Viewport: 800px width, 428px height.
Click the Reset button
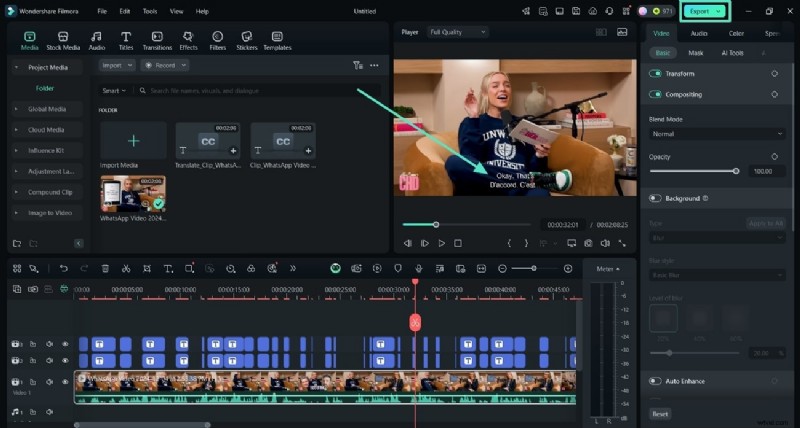pyautogui.click(x=660, y=413)
